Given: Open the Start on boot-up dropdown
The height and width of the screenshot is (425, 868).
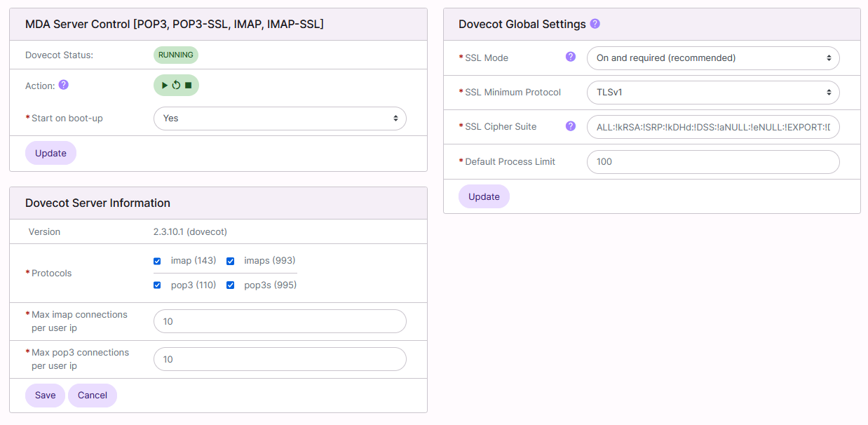Looking at the screenshot, I should (x=280, y=119).
